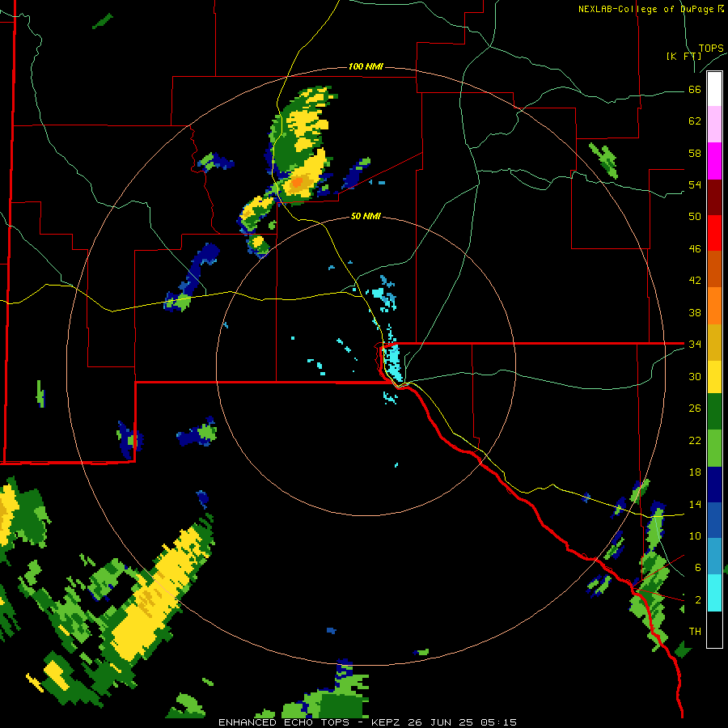Pick the cyan legend swatch

click(714, 593)
